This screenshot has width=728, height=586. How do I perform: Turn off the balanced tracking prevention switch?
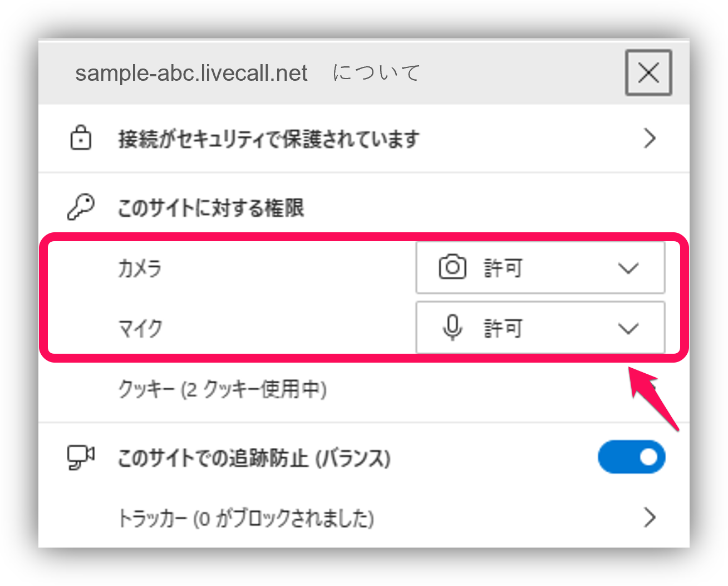tap(632, 457)
